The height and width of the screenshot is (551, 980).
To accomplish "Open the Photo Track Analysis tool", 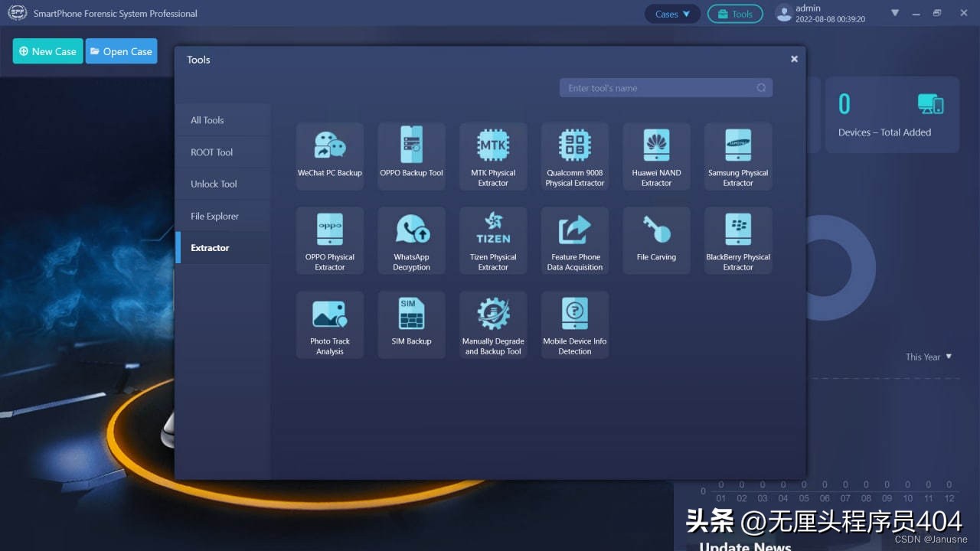I will point(330,324).
